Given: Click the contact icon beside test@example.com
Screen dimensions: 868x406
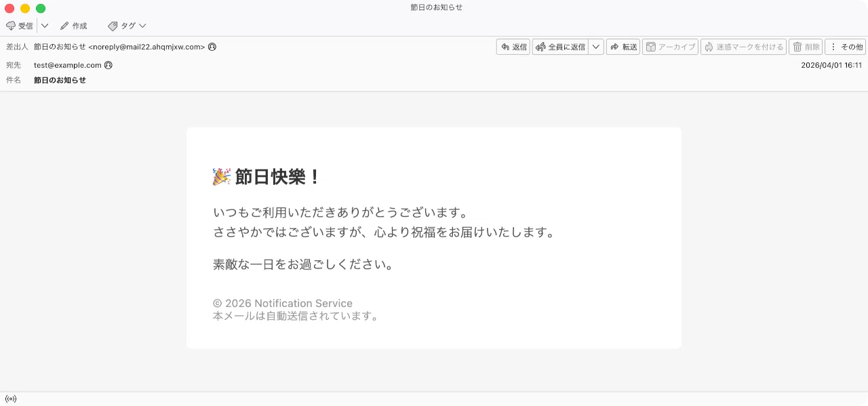Looking at the screenshot, I should [x=108, y=65].
